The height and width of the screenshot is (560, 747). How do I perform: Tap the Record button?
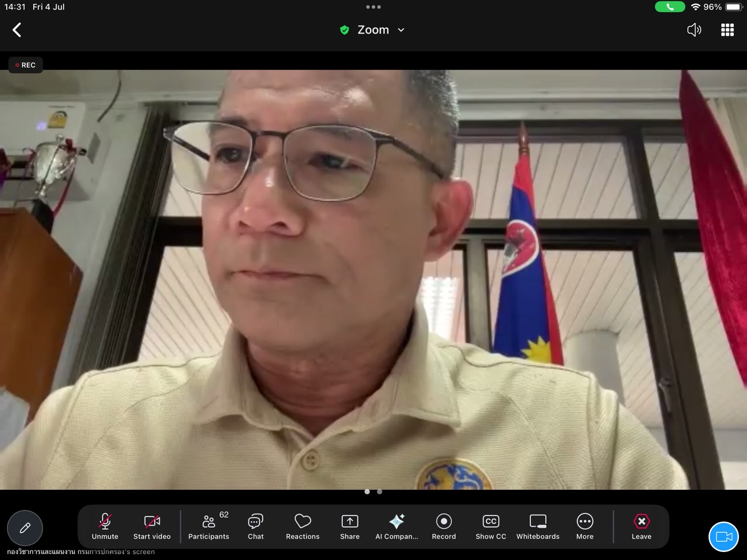(x=444, y=527)
